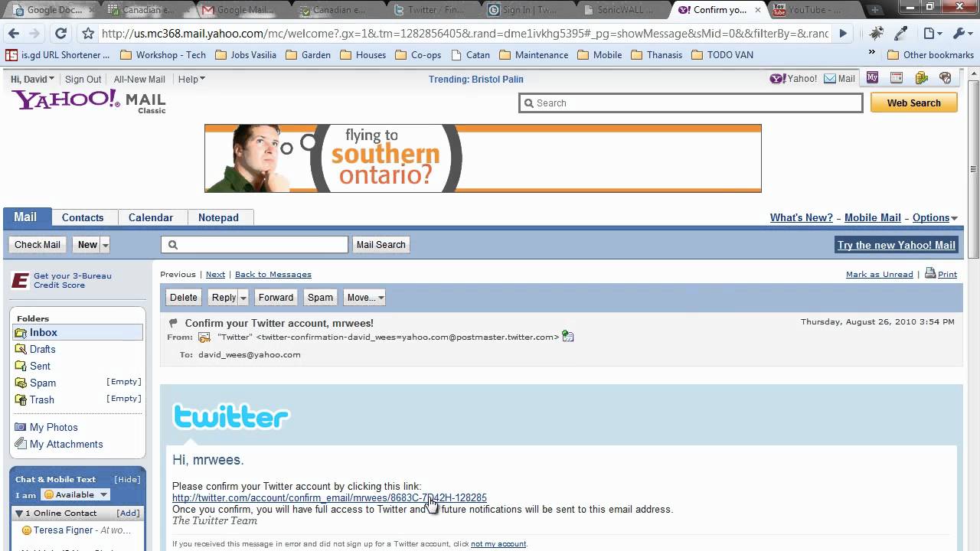Click the Go arrow at address bar end

pos(843,34)
